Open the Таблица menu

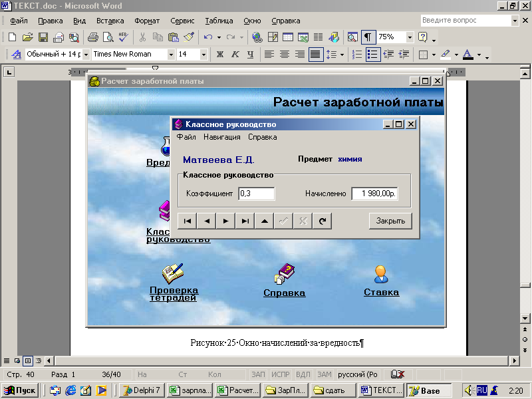point(219,21)
